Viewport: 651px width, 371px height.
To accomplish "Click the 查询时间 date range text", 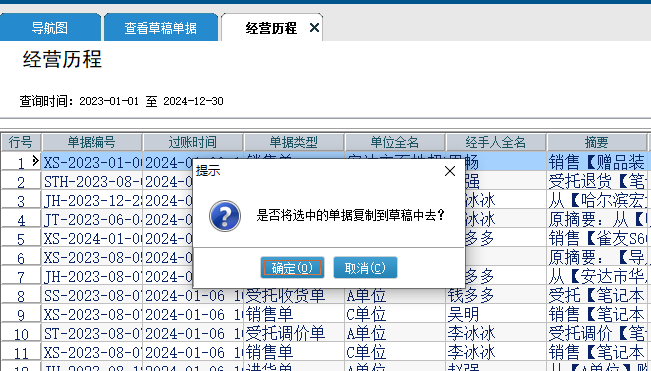I will pyautogui.click(x=121, y=101).
